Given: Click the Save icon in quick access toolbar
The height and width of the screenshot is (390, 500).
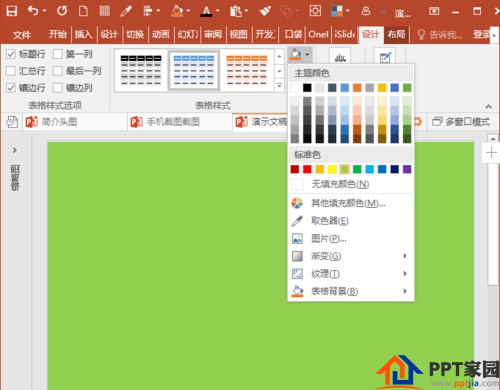Looking at the screenshot, I should 12,11.
